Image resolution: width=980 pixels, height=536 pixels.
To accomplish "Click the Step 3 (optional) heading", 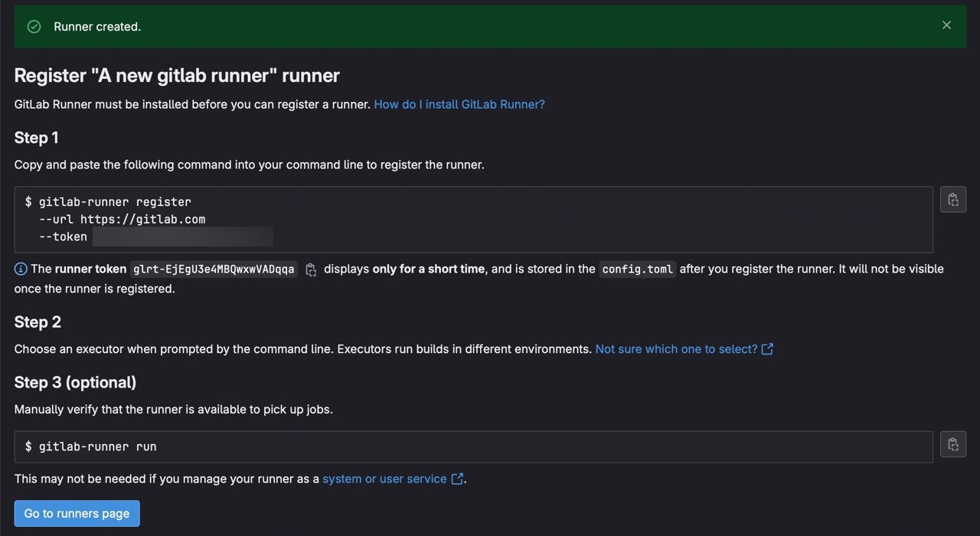I will pos(75,382).
